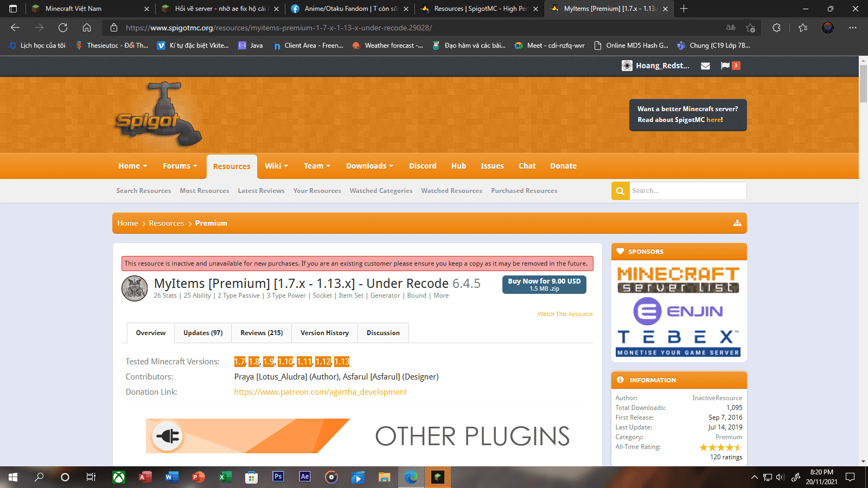Screen dimensions: 868x488
Task: Click Watch This Resource link
Action: (x=565, y=314)
